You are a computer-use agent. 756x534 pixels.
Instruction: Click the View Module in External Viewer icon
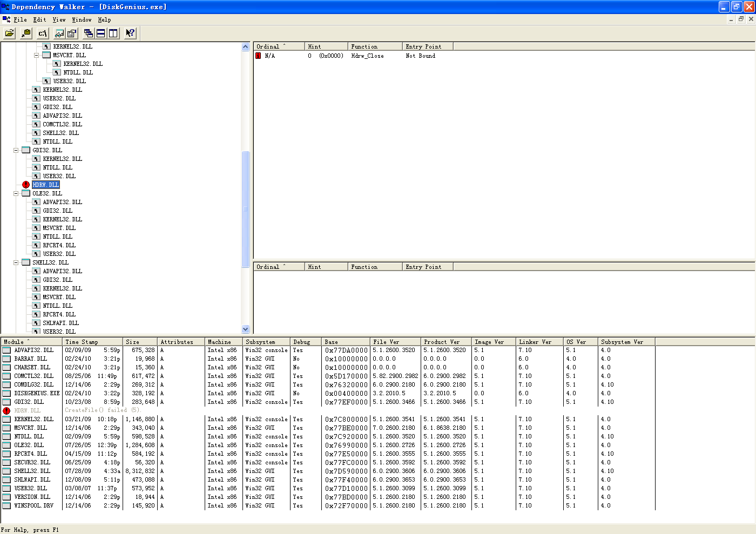pyautogui.click(x=59, y=33)
